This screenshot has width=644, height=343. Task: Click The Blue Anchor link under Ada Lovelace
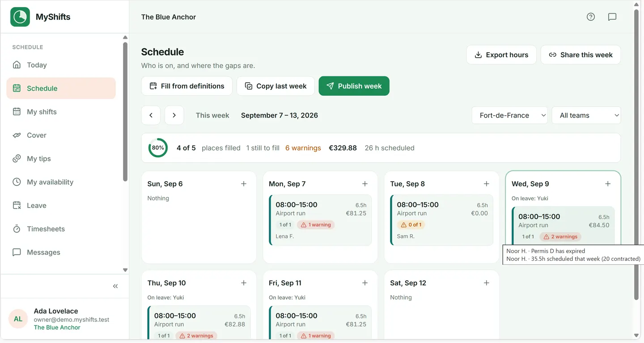(x=57, y=327)
